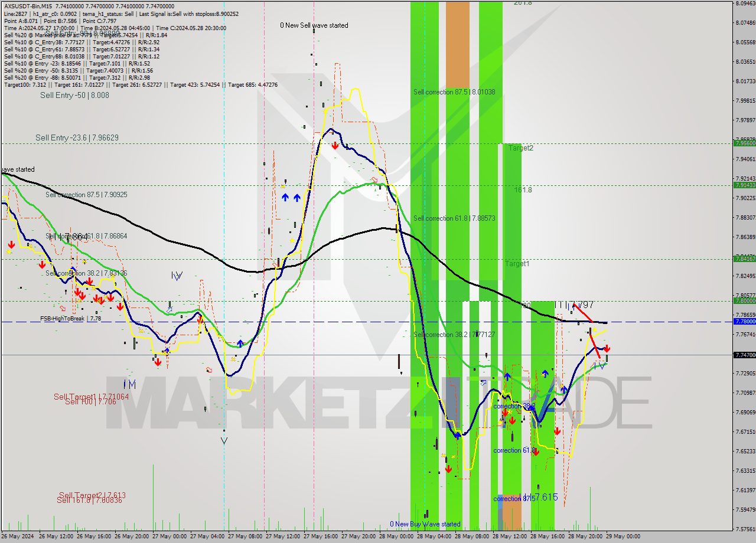Select the '0 New Buy Wave started' label
Screen dimensions: 756x543
click(425, 524)
